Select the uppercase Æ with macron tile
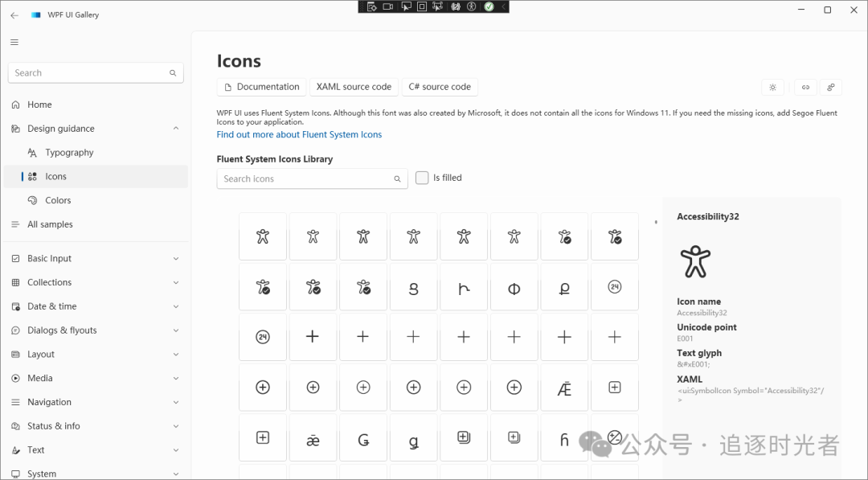 click(x=564, y=388)
